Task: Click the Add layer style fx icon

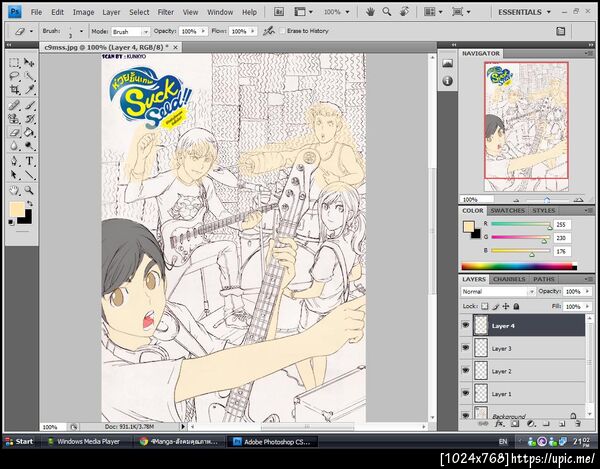Action: pyautogui.click(x=499, y=424)
